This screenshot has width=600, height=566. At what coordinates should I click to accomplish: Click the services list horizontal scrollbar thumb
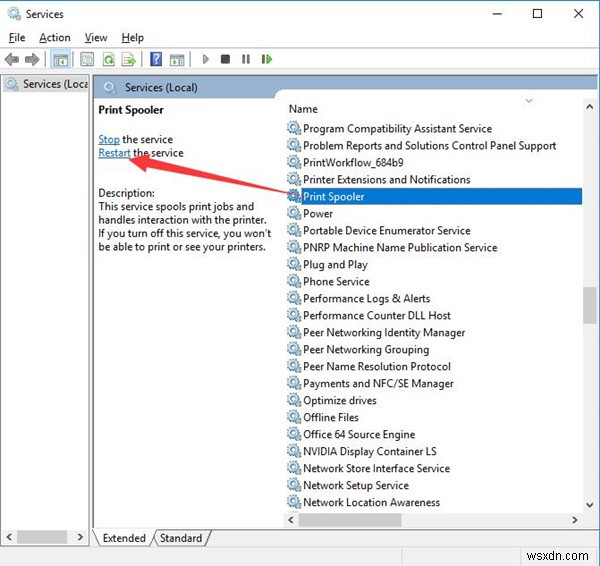pos(350,520)
